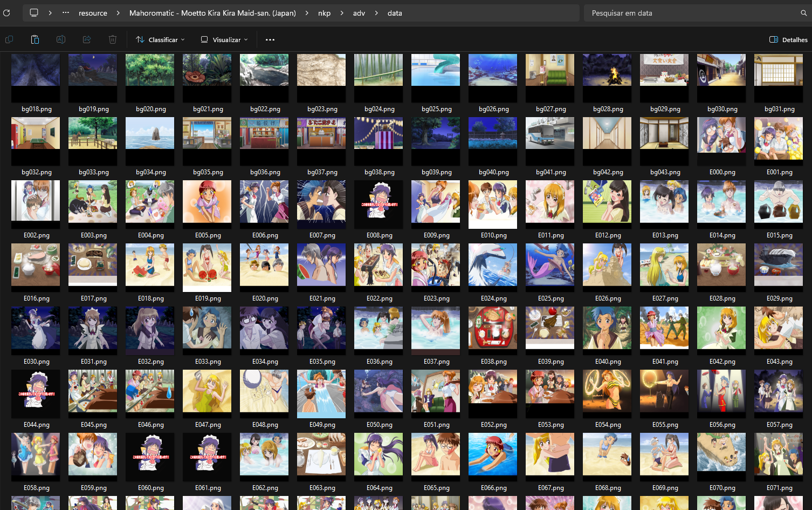The height and width of the screenshot is (510, 812).
Task: Expand the chevron after the Mahoromatic breadcrumb
Action: [x=307, y=13]
